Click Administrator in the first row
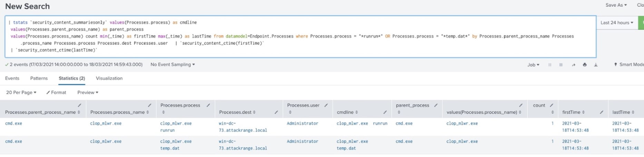Viewport: 644px width, 157px height. tap(302, 123)
